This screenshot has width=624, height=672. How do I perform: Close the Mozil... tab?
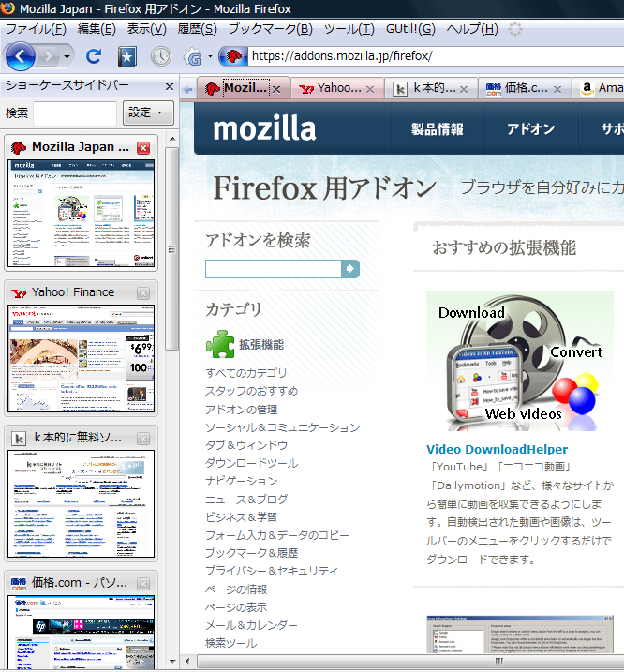click(x=276, y=89)
